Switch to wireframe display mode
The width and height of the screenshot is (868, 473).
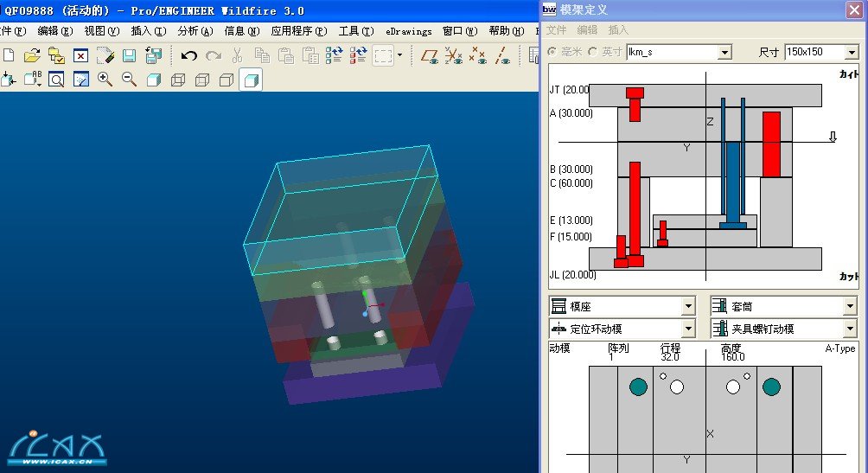[178, 80]
